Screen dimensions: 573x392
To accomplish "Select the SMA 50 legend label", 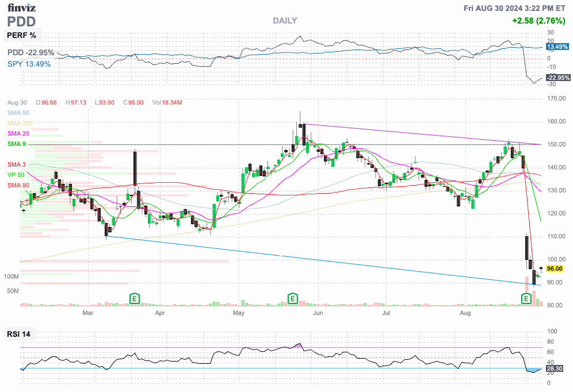I will [x=18, y=113].
